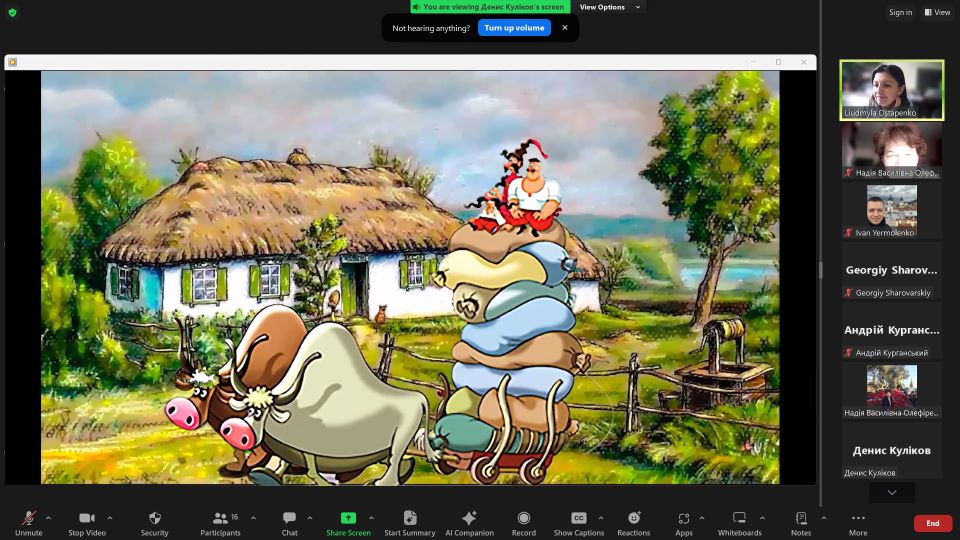Open Whiteboards

(x=740, y=523)
